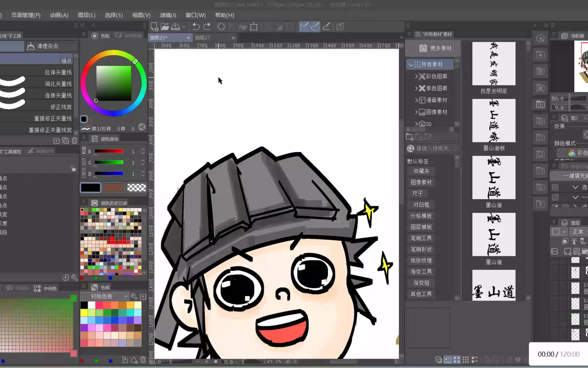The image size is (588, 368).
Task: Click the help question mark icon
Action: [x=340, y=27]
